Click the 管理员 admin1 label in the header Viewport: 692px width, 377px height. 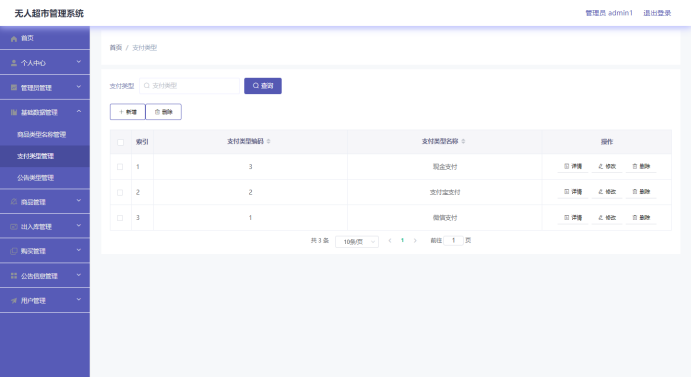coord(609,13)
